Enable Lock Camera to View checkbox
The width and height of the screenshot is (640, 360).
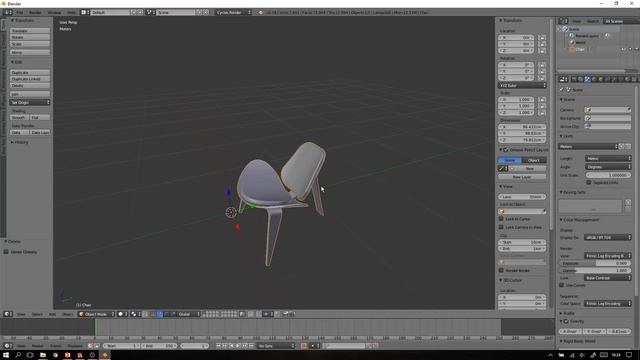pos(501,227)
